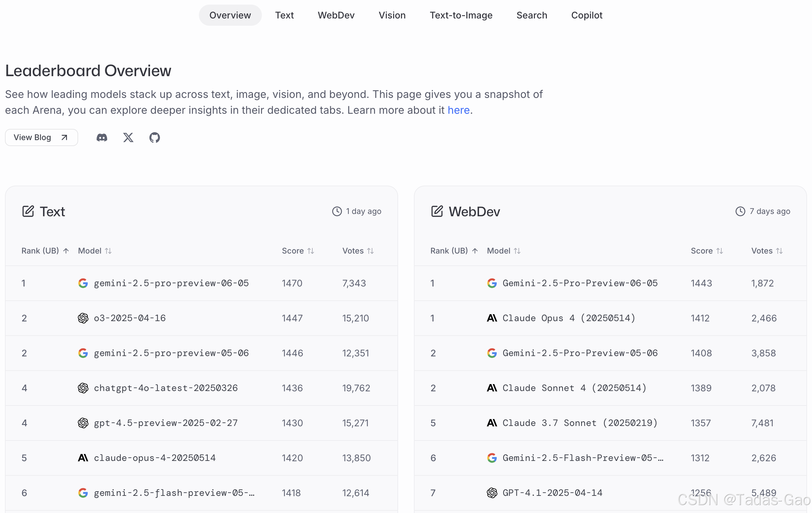Sort Text table by Score column
The height and width of the screenshot is (513, 812).
[298, 251]
